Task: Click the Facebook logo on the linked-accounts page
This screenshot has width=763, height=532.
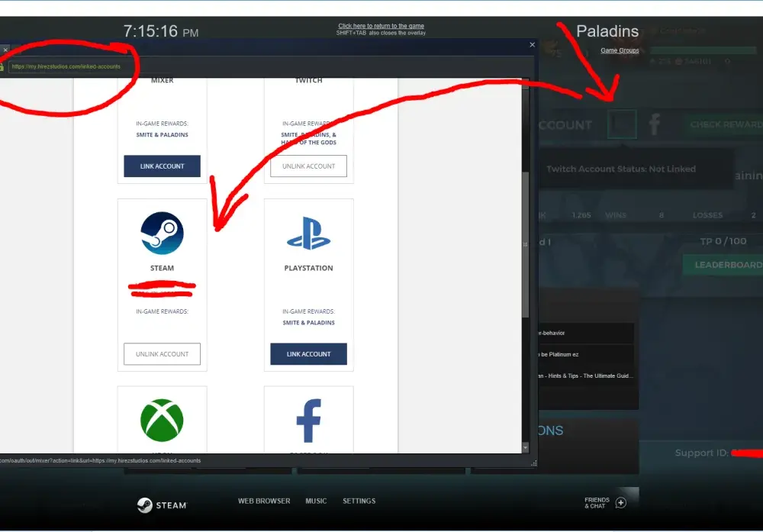Action: 309,421
